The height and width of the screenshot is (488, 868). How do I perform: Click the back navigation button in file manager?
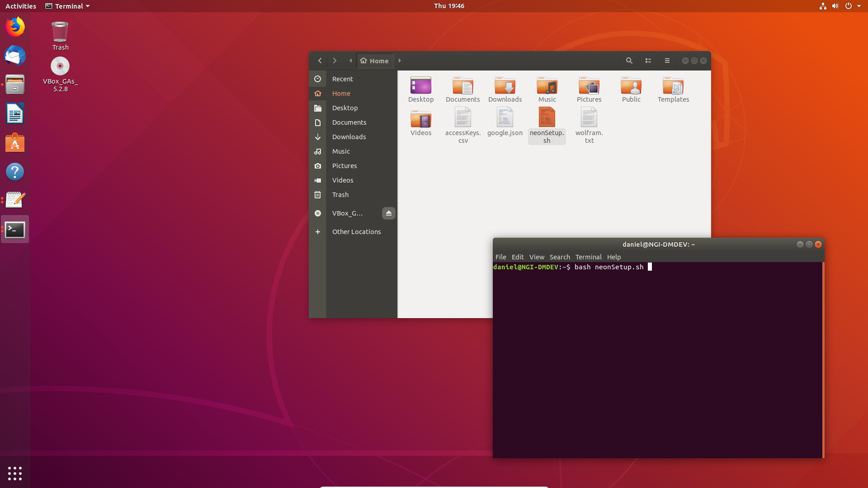click(x=321, y=60)
